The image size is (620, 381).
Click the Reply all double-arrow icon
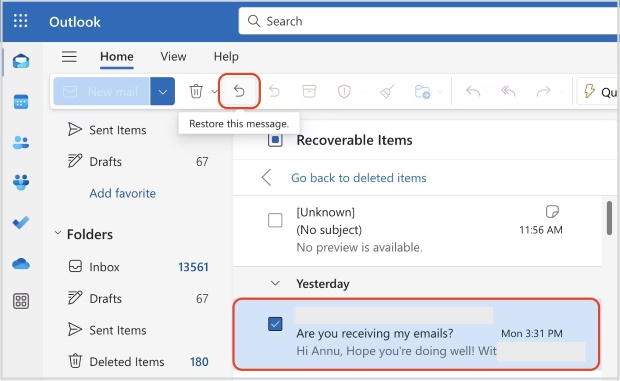508,91
